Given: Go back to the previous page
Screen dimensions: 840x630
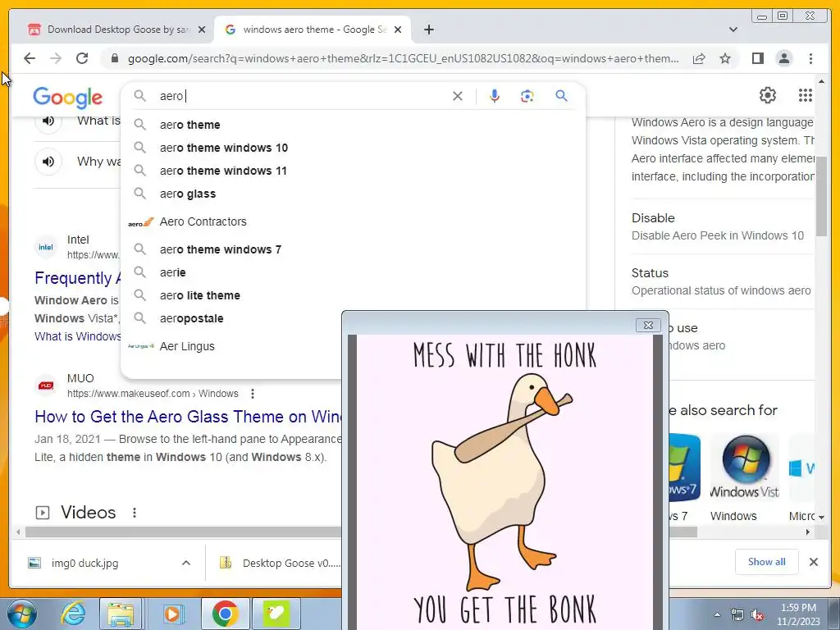Looking at the screenshot, I should [x=30, y=58].
